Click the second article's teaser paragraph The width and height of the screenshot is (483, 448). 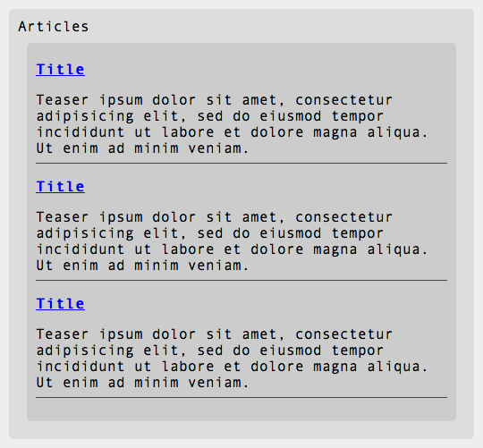232,241
